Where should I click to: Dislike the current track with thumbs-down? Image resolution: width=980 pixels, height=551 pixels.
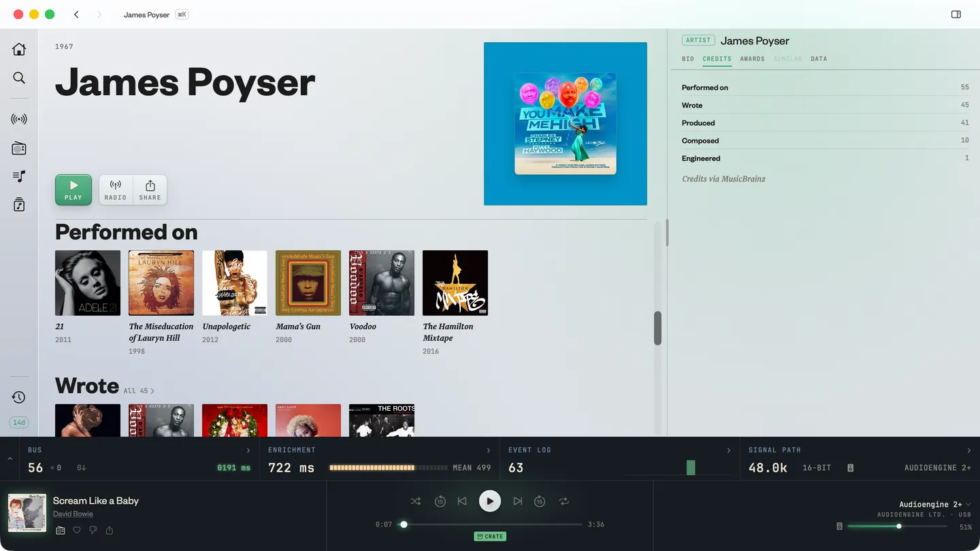(x=93, y=531)
